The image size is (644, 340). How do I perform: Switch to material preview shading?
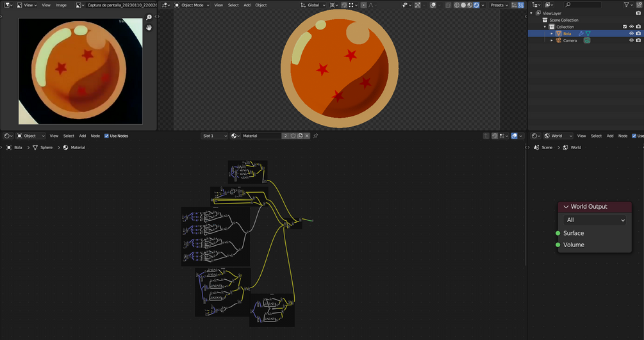470,5
